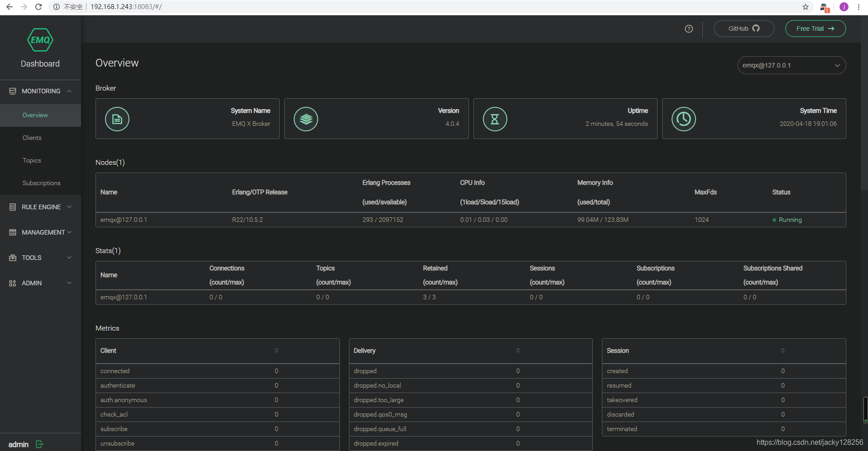Sort the Client metrics table

coord(277,350)
